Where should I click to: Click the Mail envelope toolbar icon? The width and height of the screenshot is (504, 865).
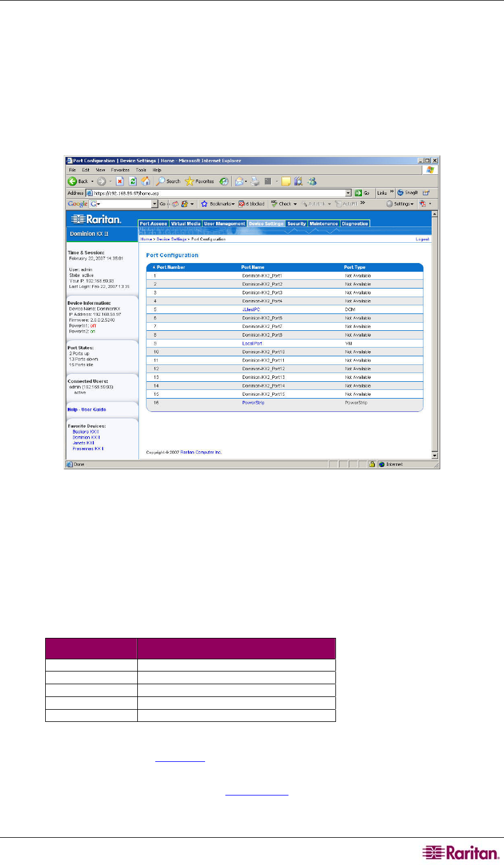click(x=239, y=181)
